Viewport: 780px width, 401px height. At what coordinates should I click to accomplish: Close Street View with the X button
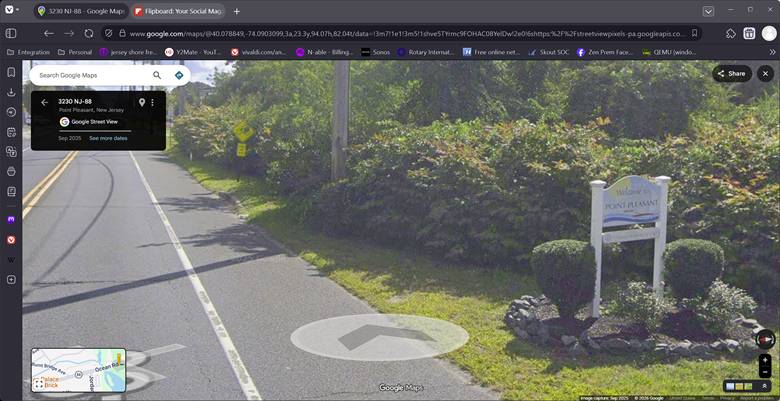tap(765, 73)
